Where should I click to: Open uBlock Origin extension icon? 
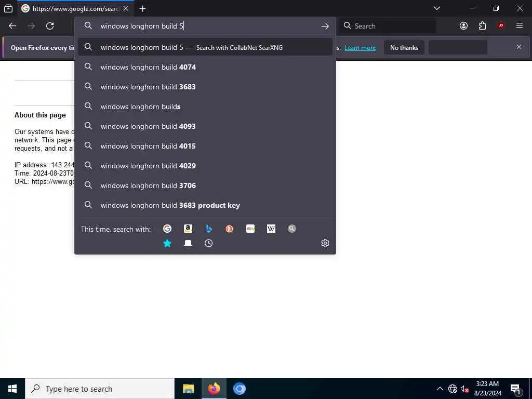pos(501,26)
